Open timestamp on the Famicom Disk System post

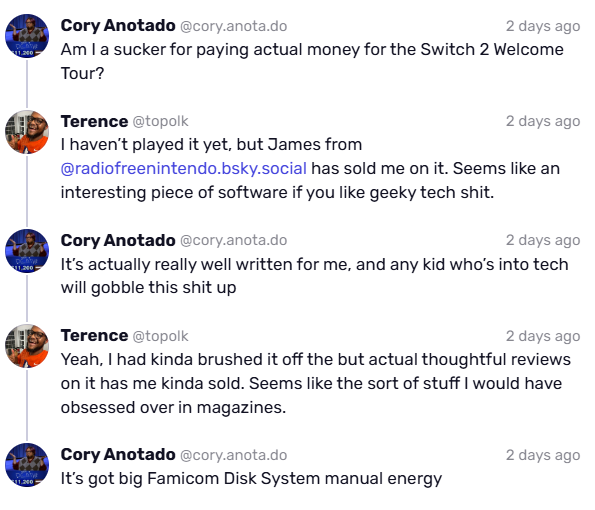coord(543,455)
